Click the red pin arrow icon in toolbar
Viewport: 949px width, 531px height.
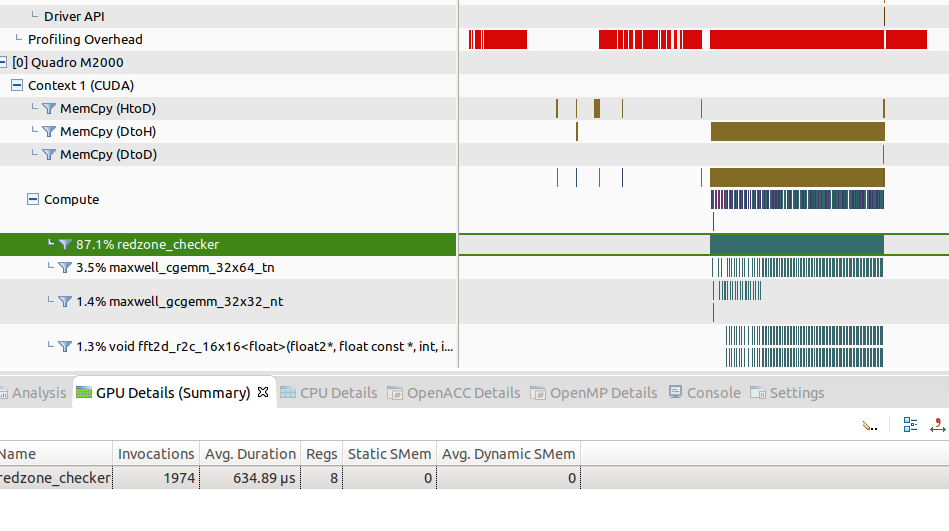[x=938, y=425]
